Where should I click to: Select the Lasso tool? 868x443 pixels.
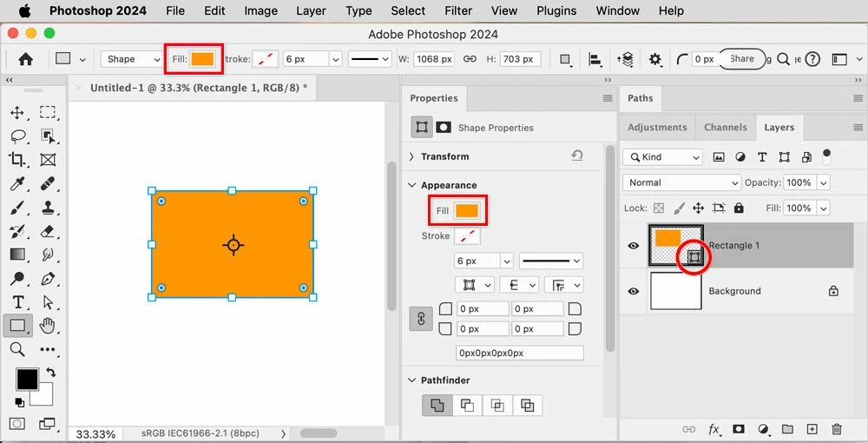tap(17, 136)
